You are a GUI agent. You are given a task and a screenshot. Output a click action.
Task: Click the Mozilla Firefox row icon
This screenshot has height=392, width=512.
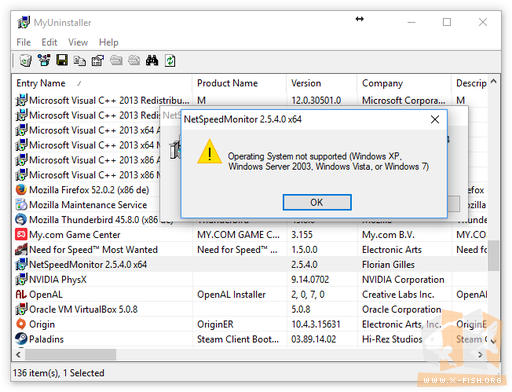tap(21, 190)
